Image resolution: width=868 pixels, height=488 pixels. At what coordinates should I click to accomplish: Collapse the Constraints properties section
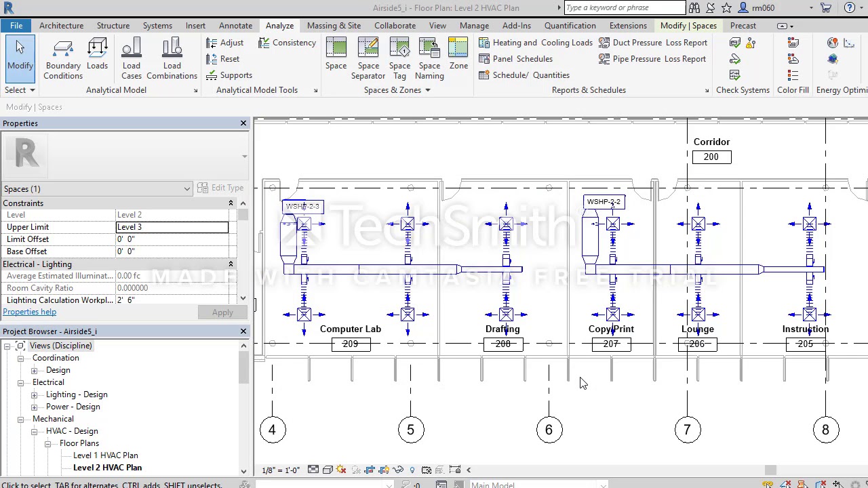click(x=231, y=203)
